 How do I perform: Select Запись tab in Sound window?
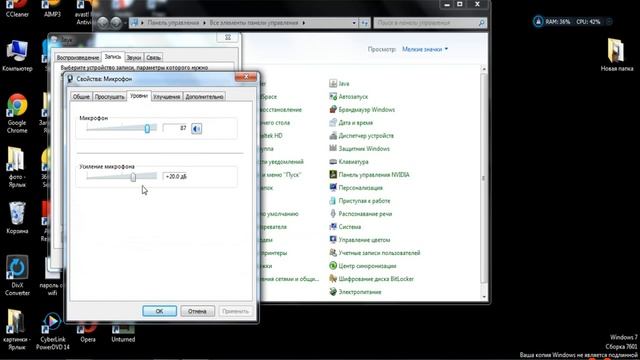(113, 57)
